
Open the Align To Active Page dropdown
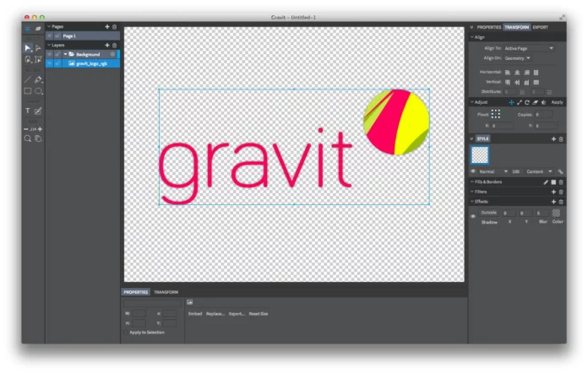pyautogui.click(x=529, y=48)
